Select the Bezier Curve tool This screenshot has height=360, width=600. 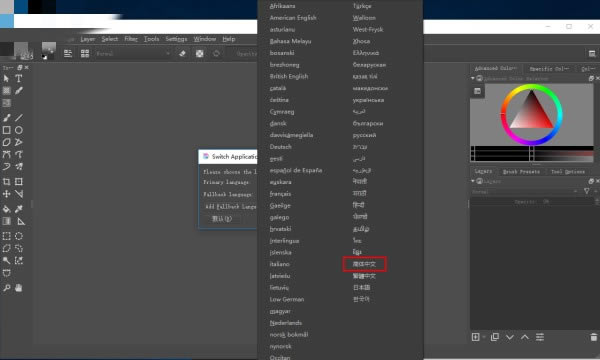tap(7, 155)
